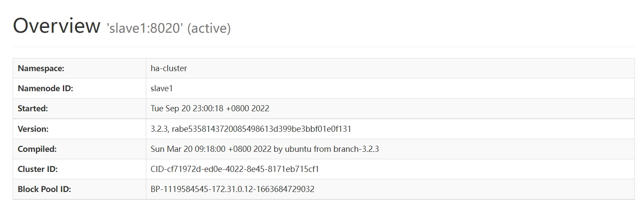Click the Namespace row label
Screen dimensions: 644x216
pos(41,69)
